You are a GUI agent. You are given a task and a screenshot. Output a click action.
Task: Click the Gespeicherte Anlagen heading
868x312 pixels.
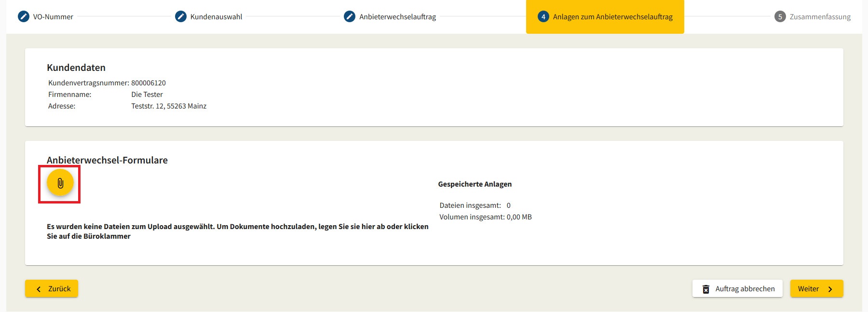point(475,184)
